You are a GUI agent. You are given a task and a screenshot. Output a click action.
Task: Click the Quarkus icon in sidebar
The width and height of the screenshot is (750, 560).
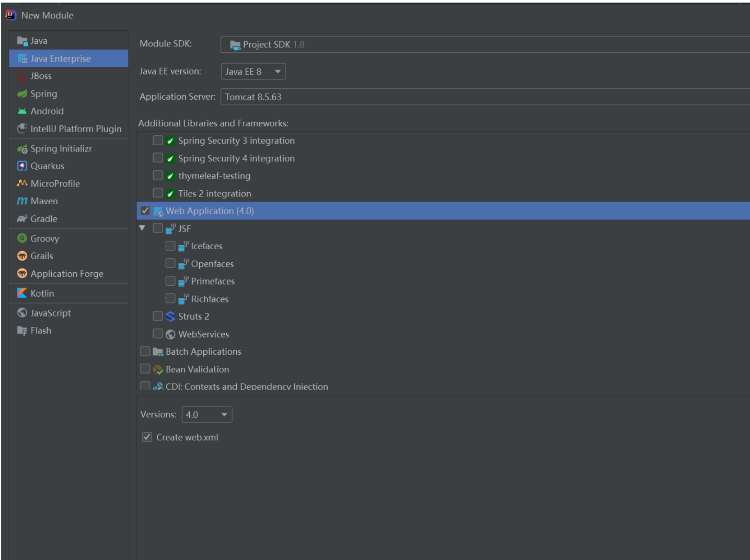[22, 166]
